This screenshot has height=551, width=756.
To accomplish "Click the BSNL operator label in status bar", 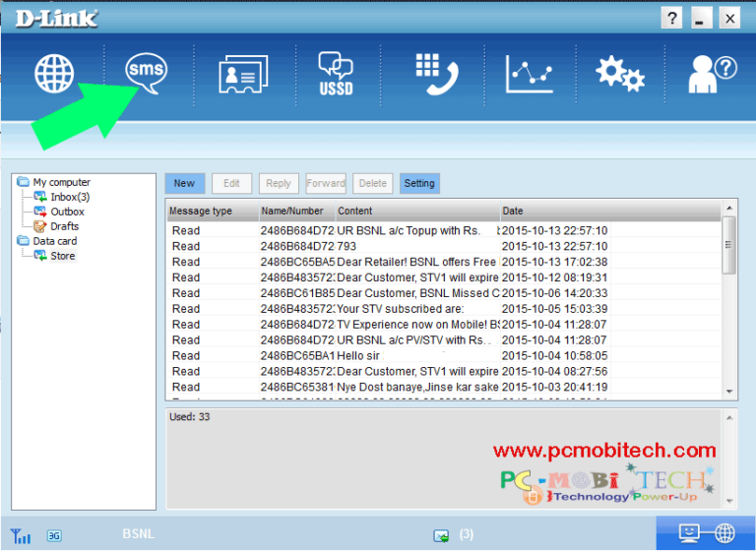I will pyautogui.click(x=139, y=534).
